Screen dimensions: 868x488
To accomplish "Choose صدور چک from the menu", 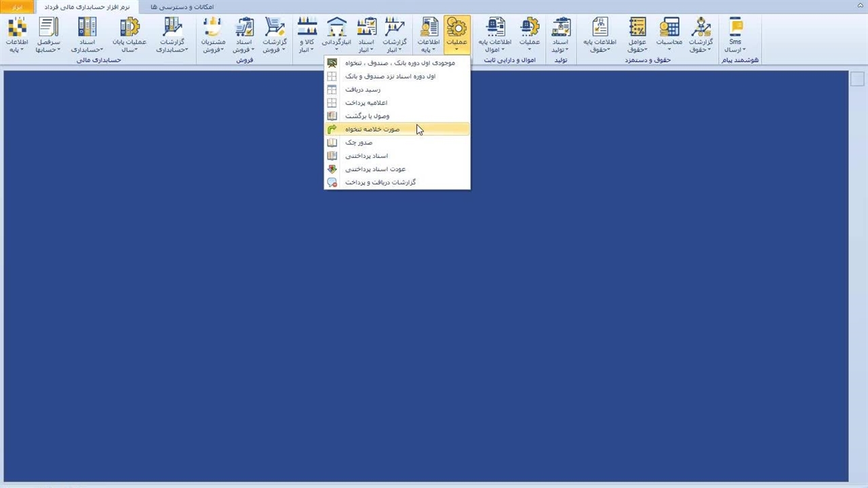I will coord(359,143).
